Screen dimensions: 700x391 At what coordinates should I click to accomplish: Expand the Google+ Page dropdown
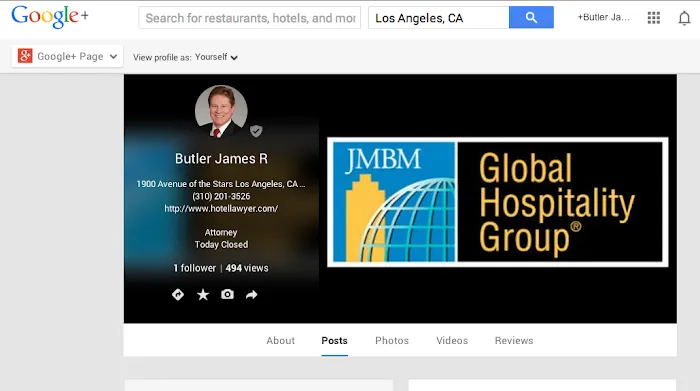(67, 56)
